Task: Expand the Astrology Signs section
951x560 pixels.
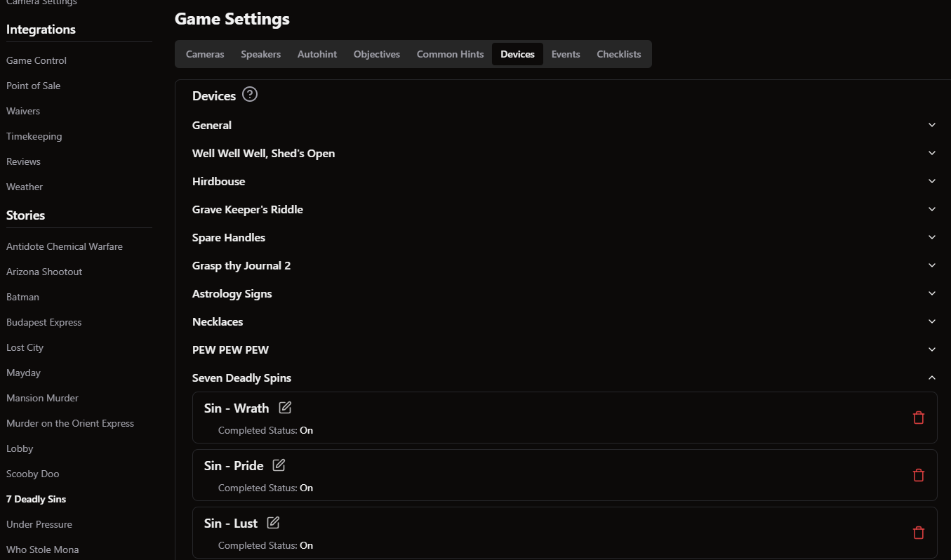Action: [x=932, y=293]
